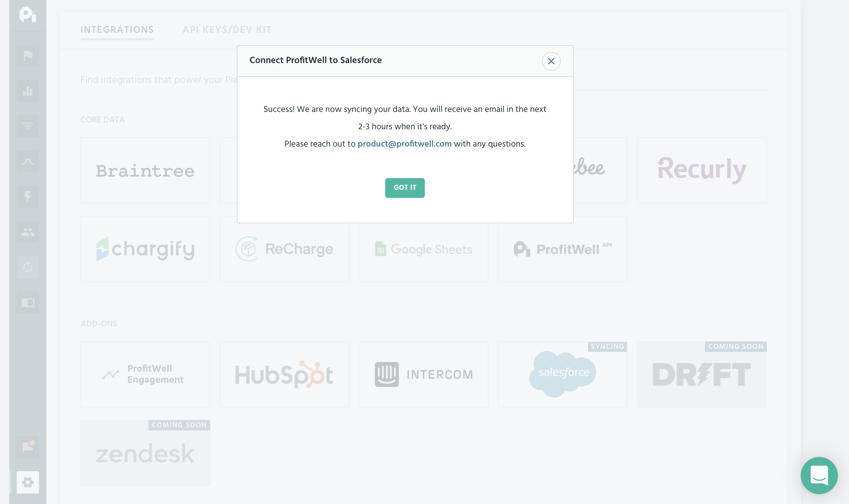849x504 pixels.
Task: Open the trend curve sidebar icon
Action: (28, 161)
